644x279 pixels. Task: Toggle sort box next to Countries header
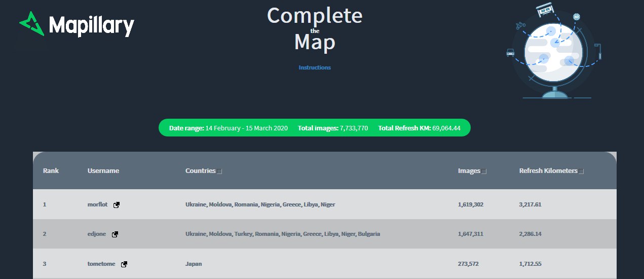tap(219, 171)
